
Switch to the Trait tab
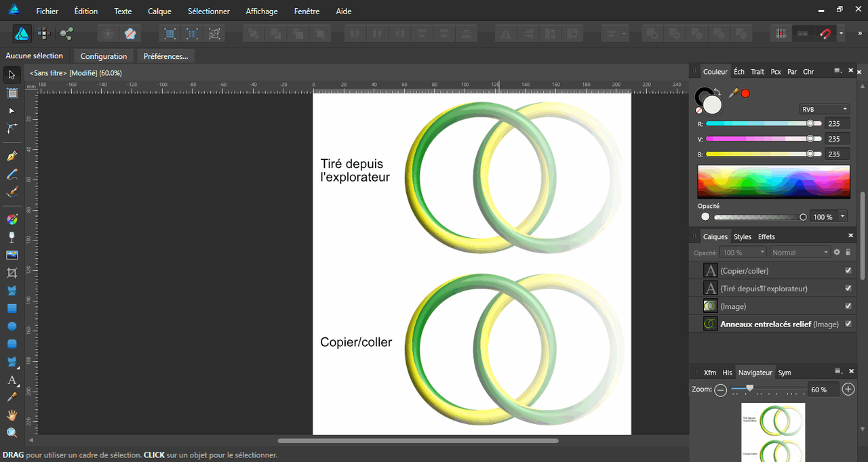tap(757, 71)
